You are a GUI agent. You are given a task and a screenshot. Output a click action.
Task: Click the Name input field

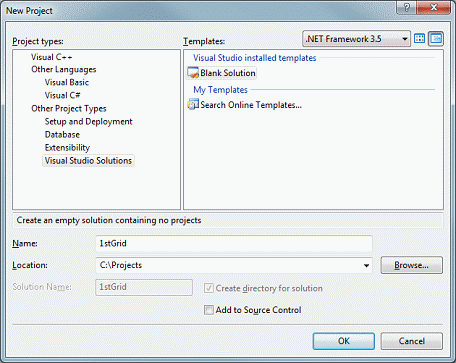tap(234, 243)
